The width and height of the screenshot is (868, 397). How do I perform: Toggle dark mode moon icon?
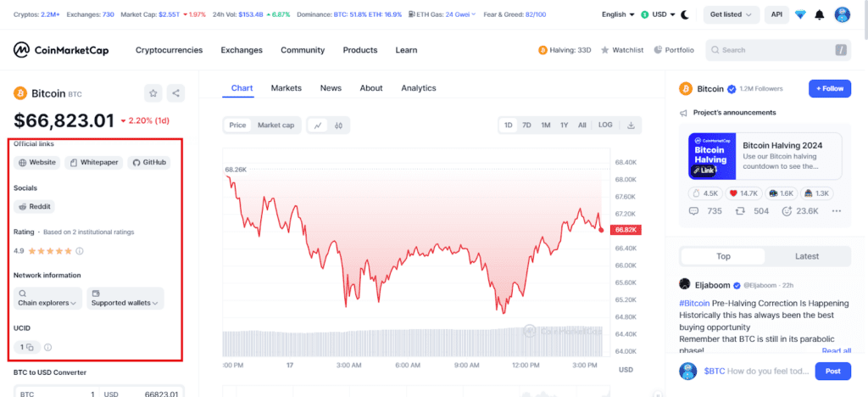685,14
